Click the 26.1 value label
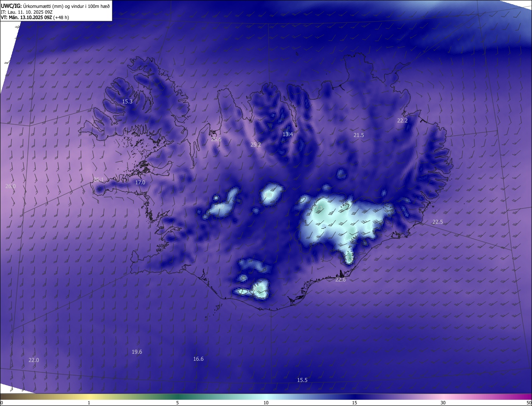 point(99,180)
